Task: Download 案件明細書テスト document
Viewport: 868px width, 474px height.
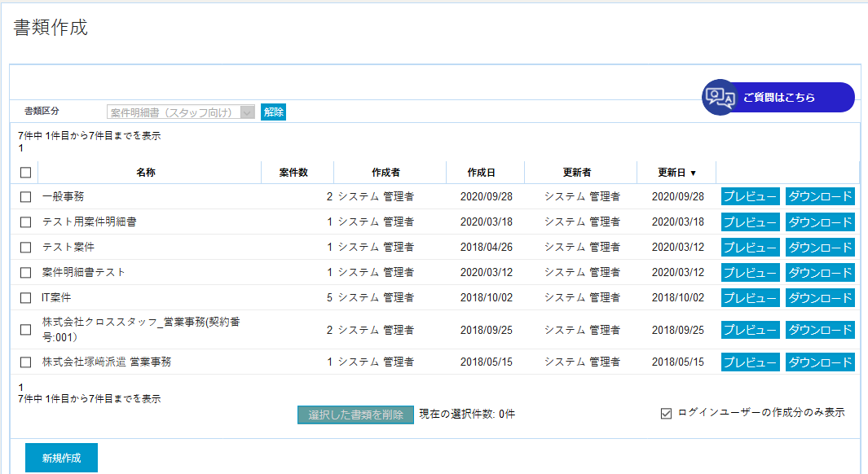Action: [820, 273]
